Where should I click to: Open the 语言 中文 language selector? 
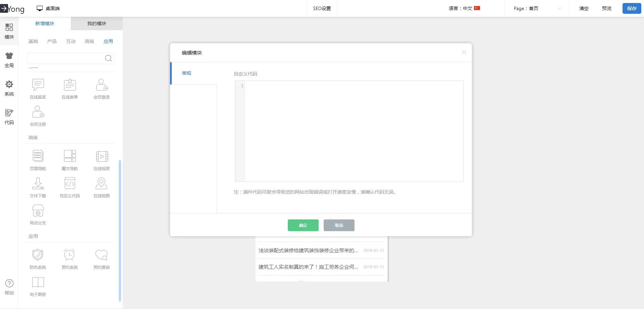point(464,8)
